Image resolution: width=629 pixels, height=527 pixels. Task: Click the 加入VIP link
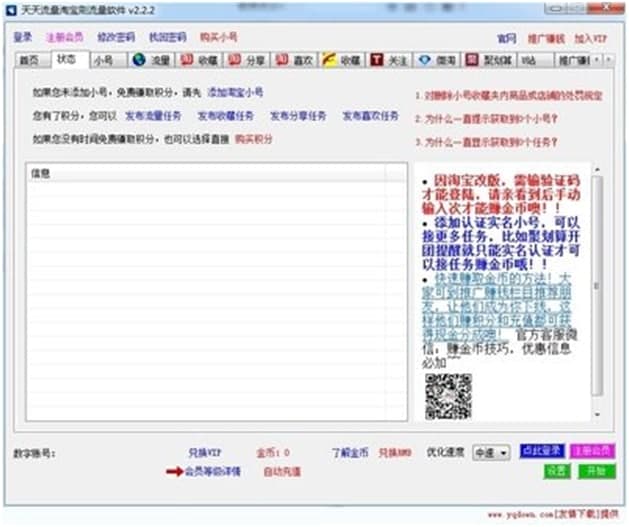click(590, 39)
